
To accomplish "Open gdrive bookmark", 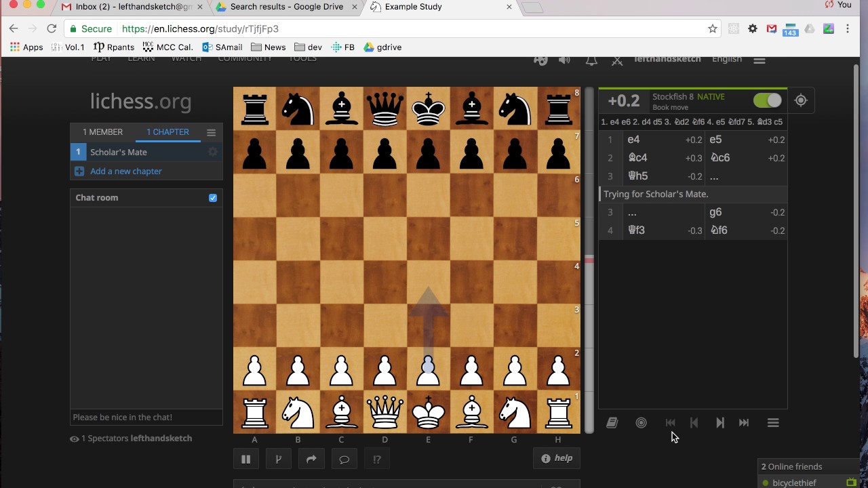I will (x=382, y=47).
